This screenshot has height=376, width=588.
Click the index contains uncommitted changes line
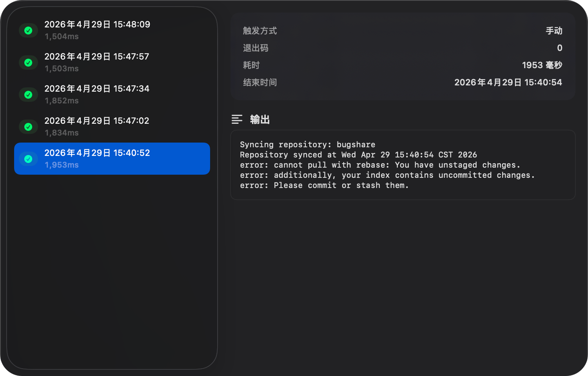[387, 175]
